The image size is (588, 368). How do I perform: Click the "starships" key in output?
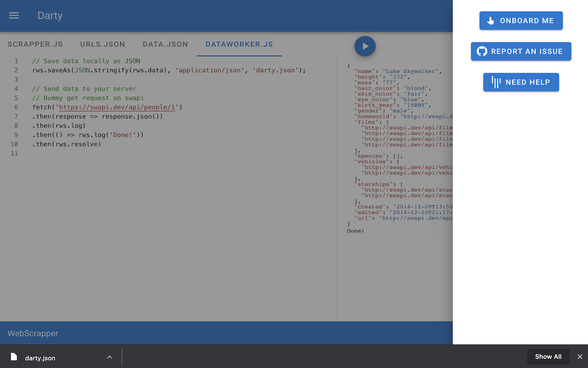[374, 184]
